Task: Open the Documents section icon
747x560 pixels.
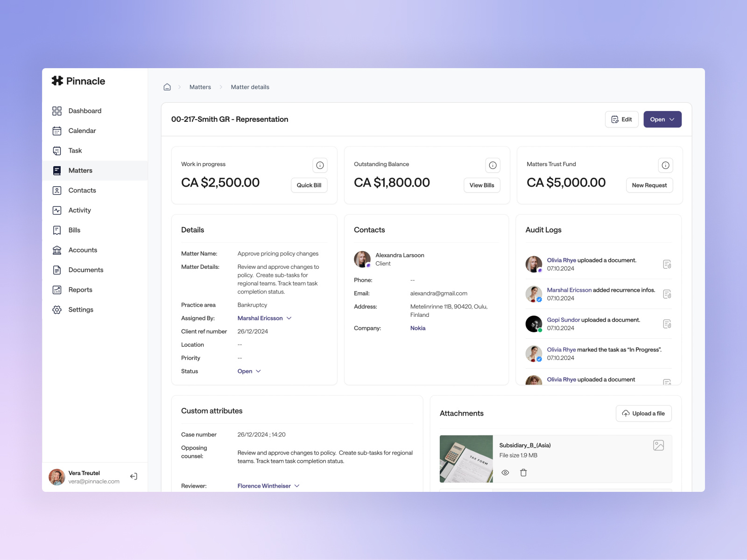Action: (x=57, y=270)
